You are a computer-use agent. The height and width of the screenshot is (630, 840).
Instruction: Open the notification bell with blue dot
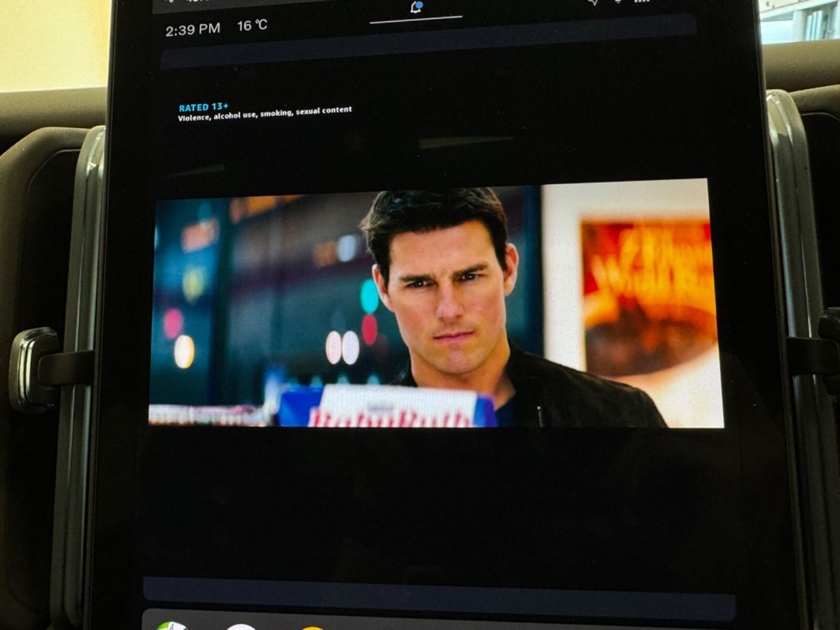[416, 7]
